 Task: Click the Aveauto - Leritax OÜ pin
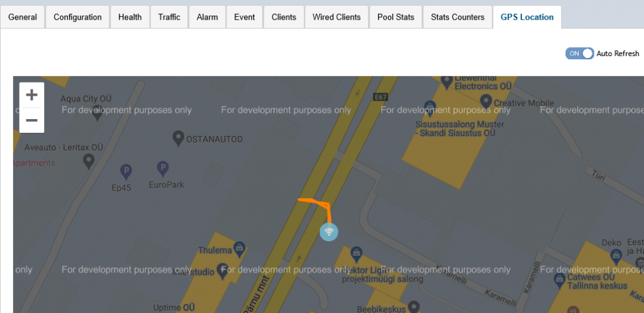(x=89, y=161)
